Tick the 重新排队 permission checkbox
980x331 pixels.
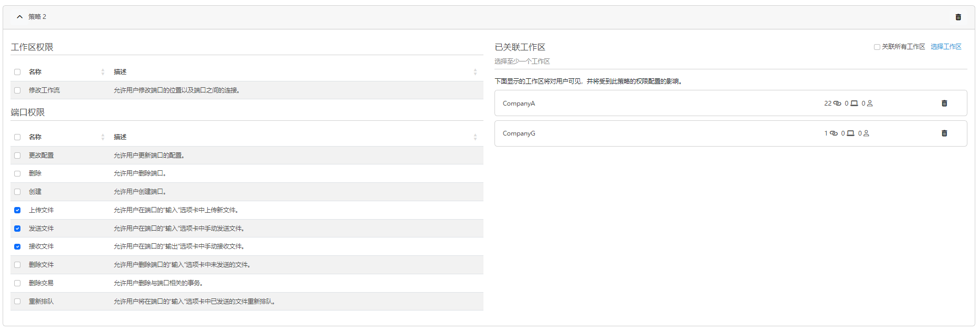(17, 302)
